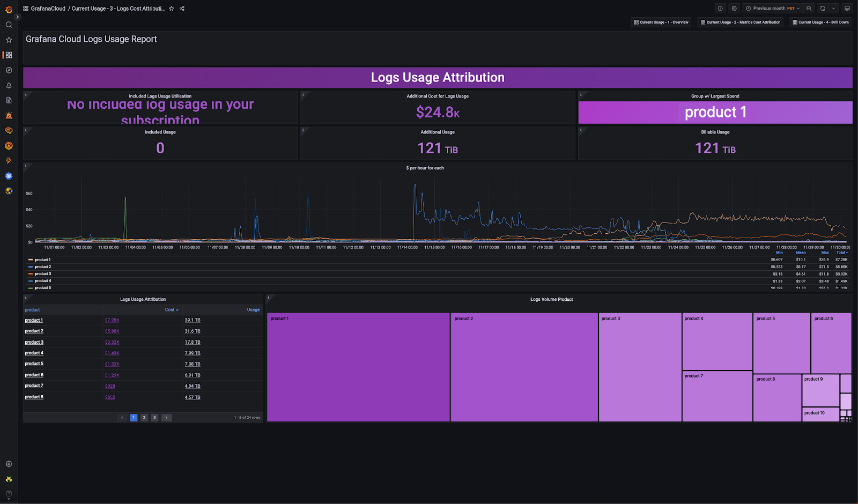Refresh the dashboard
Image resolution: width=858 pixels, height=504 pixels.
pyautogui.click(x=823, y=9)
